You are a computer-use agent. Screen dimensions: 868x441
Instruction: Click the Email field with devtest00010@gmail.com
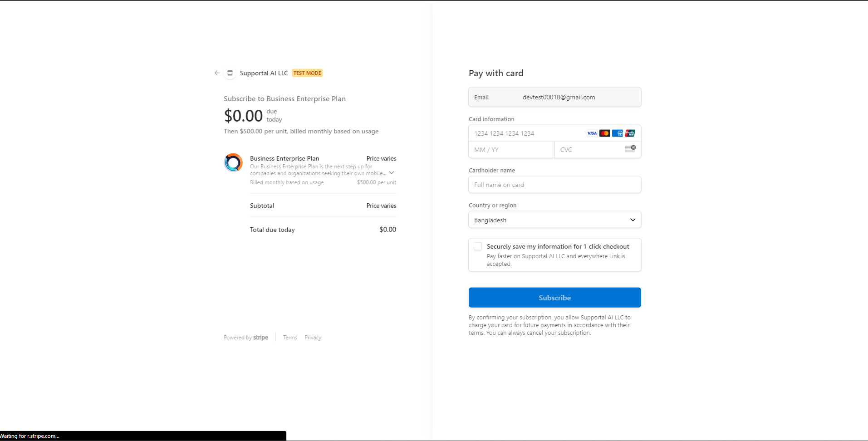[x=554, y=97]
